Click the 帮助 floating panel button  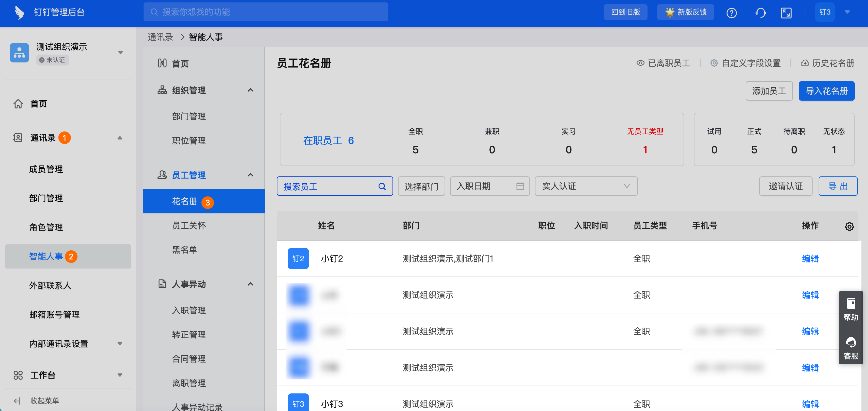850,309
